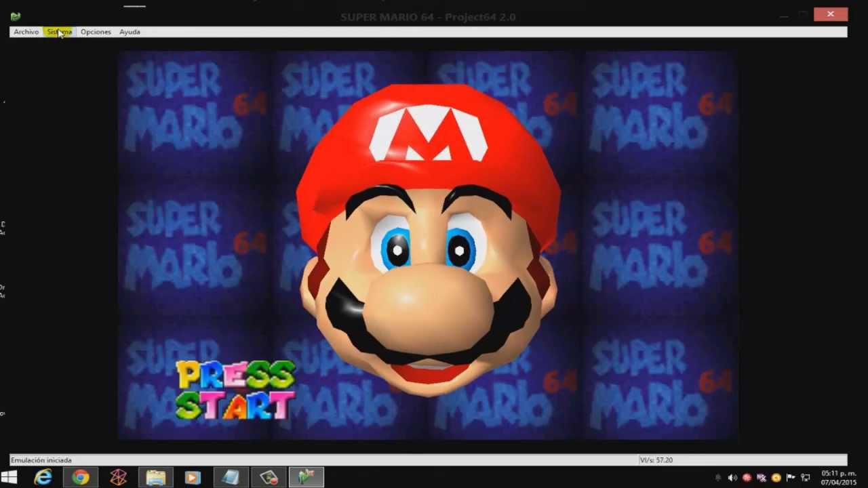
Task: Click the red round tray icon
Action: [747, 478]
